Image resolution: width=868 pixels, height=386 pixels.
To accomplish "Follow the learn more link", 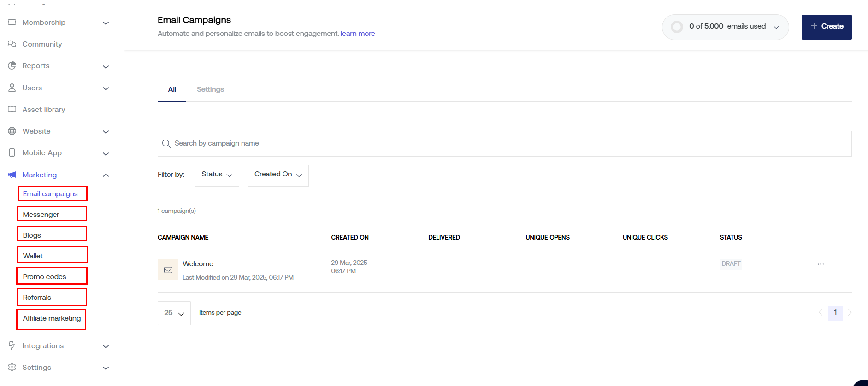I will [357, 34].
